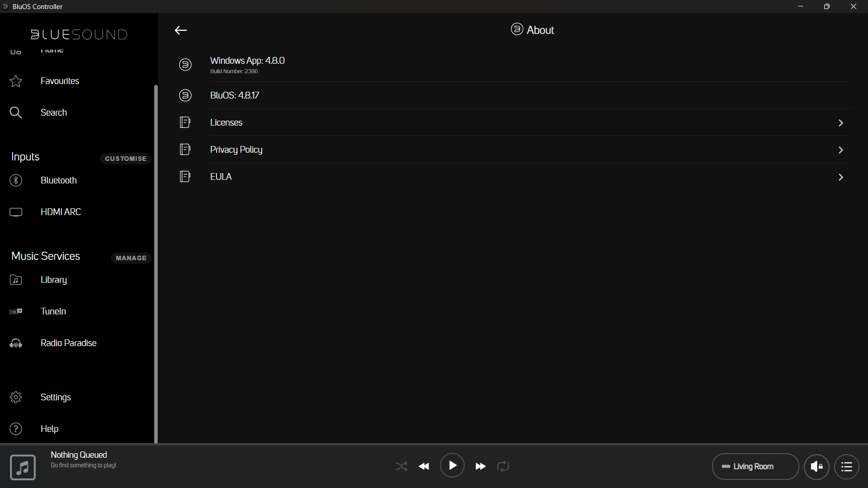Click the Customise inputs button
Image resolution: width=868 pixels, height=488 pixels.
(x=126, y=159)
